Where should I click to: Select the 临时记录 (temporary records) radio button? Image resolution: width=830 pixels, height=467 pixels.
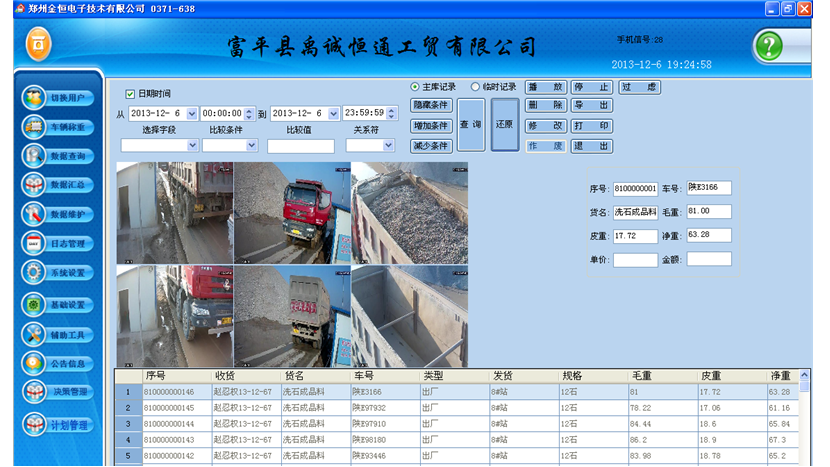pos(475,87)
